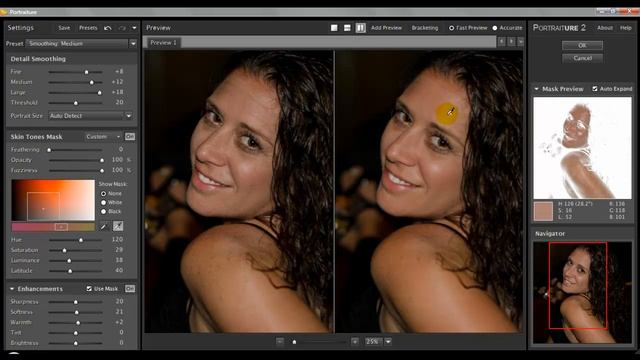Switch to the Preview 1 tab
640x360 pixels.
163,42
